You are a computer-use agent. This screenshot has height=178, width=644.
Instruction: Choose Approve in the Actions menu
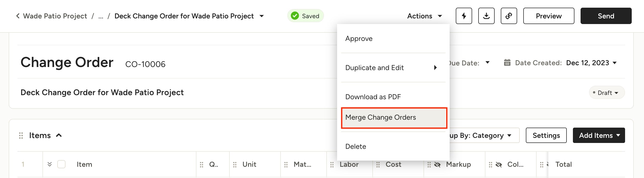[359, 39]
